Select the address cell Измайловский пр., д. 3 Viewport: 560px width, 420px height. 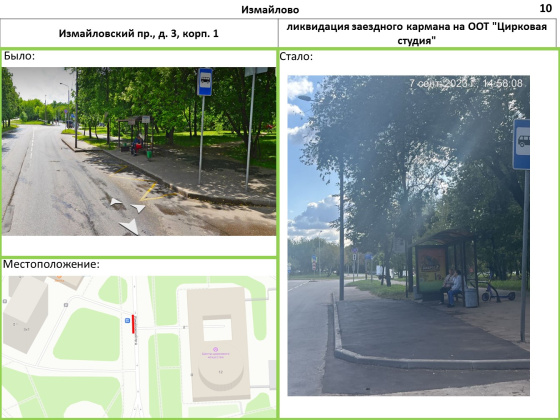click(139, 34)
